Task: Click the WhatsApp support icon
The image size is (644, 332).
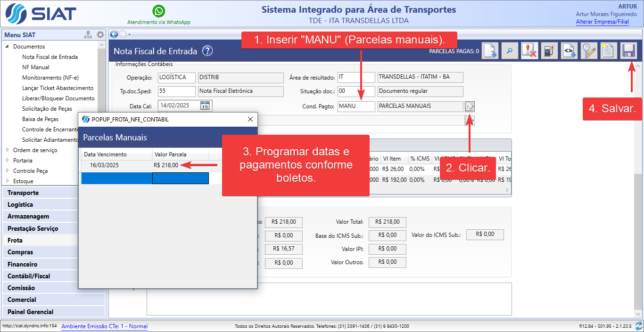Action: (159, 11)
